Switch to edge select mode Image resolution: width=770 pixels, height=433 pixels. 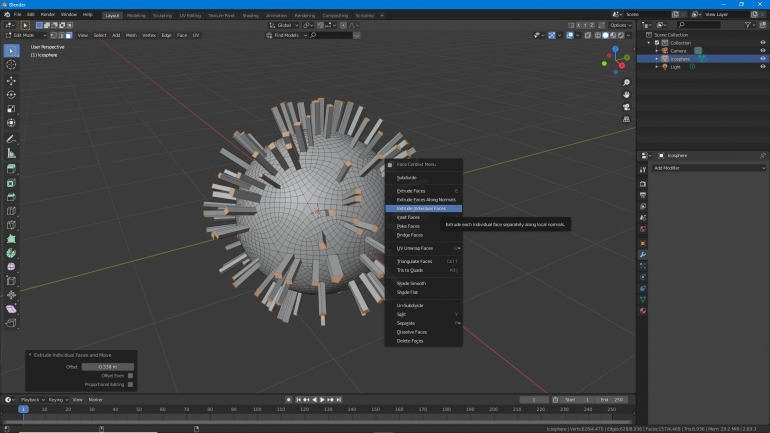pyautogui.click(x=61, y=35)
